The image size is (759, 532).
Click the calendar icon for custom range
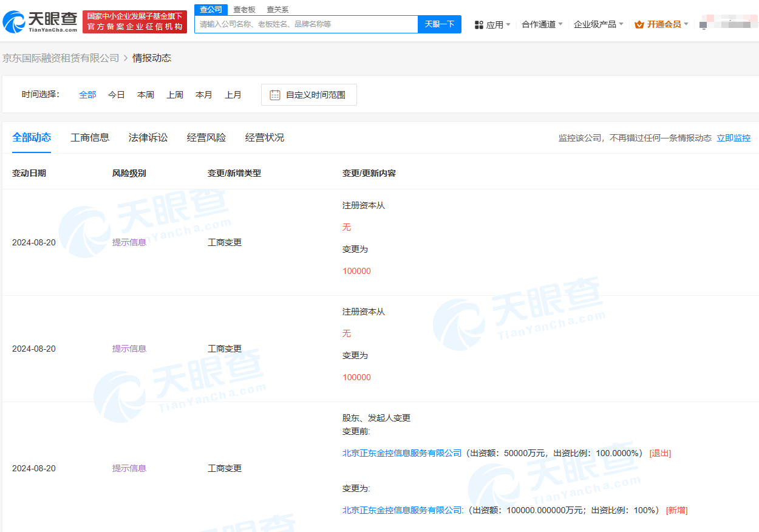coord(275,95)
